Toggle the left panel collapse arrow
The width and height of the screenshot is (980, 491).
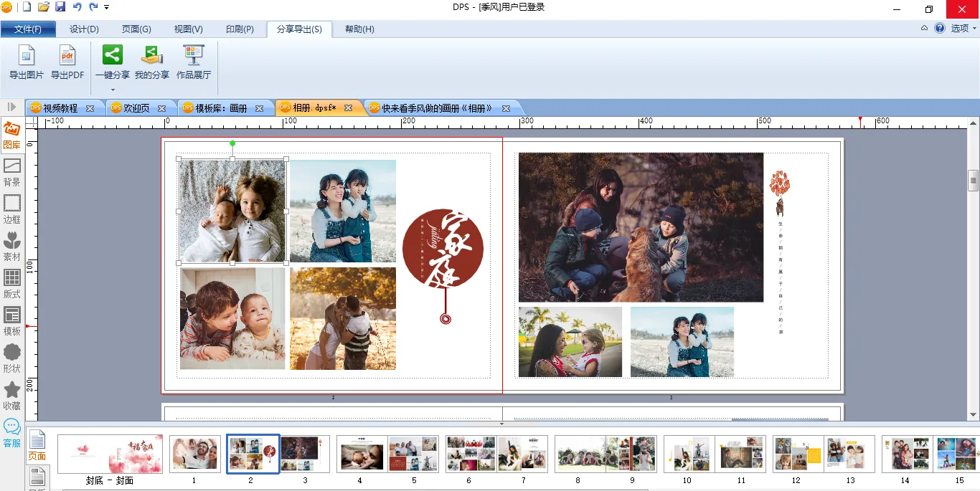click(x=11, y=107)
